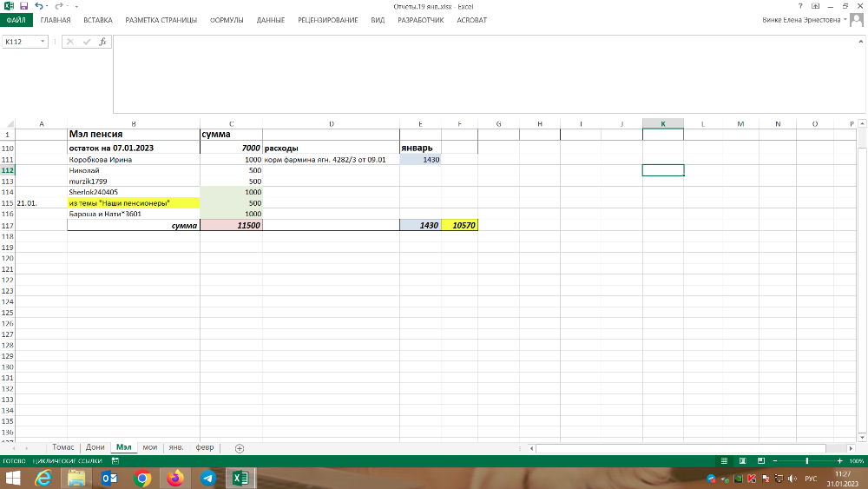Click the Undo arrow icon
The width and height of the screenshot is (868, 489).
38,6
